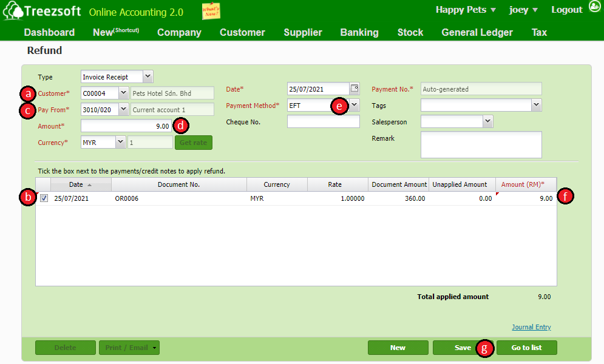This screenshot has height=364, width=604.
Task: Click the Go to list button
Action: (x=526, y=348)
